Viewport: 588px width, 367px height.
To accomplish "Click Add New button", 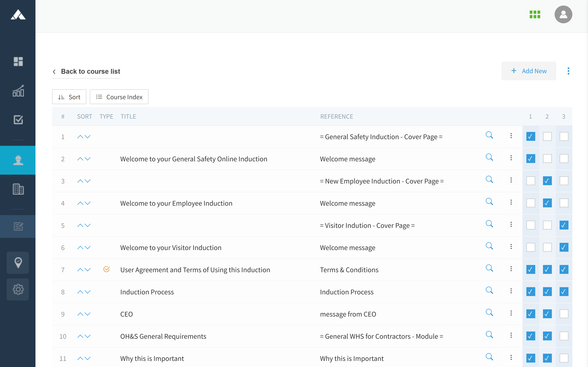I will click(529, 71).
